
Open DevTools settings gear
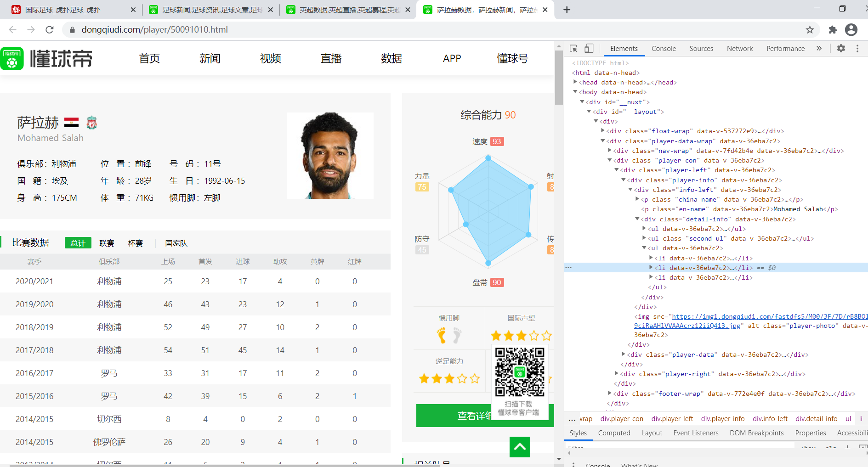(x=841, y=48)
